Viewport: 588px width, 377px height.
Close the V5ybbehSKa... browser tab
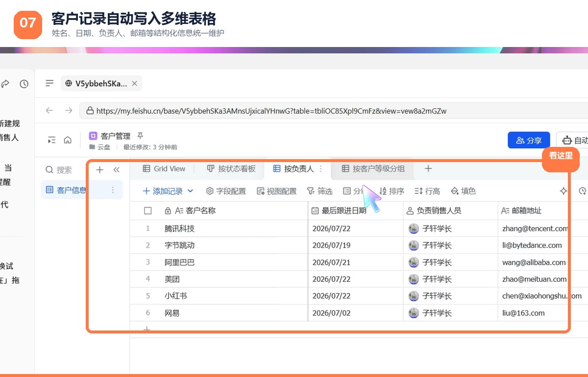[x=135, y=84]
